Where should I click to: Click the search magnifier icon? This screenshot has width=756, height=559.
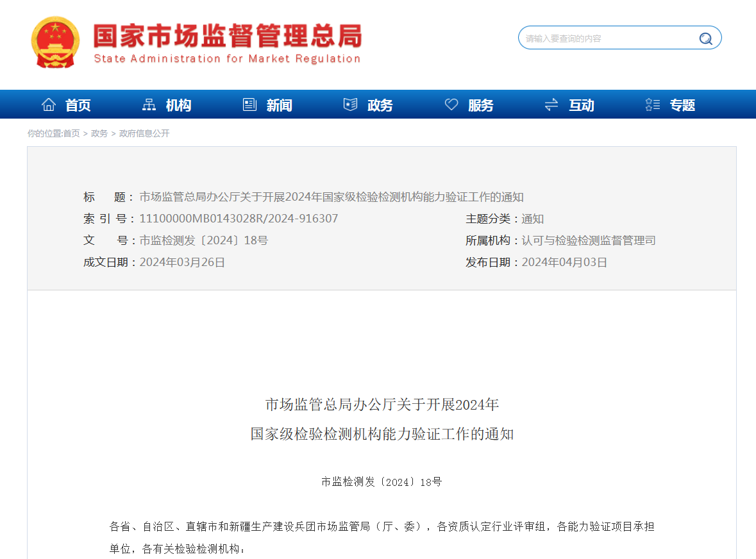(x=705, y=38)
